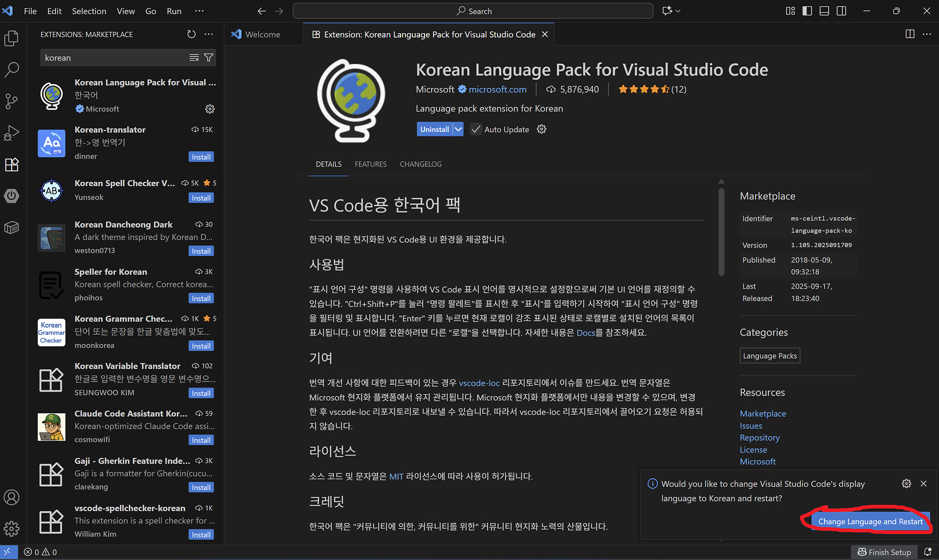This screenshot has height=560, width=939.
Task: Expand the hidden menus ellipsis in menu bar
Action: [x=199, y=11]
